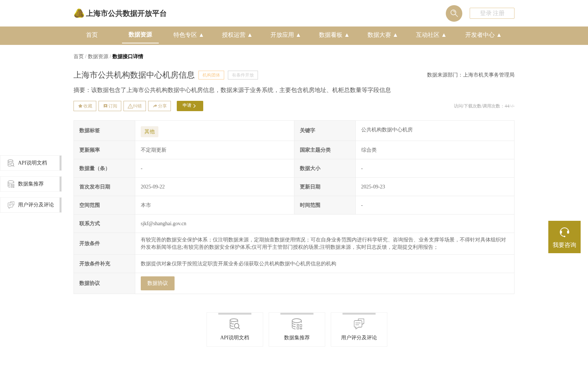The height and width of the screenshot is (368, 588).
Task: Click the 本市 spatial range value
Action: click(146, 205)
